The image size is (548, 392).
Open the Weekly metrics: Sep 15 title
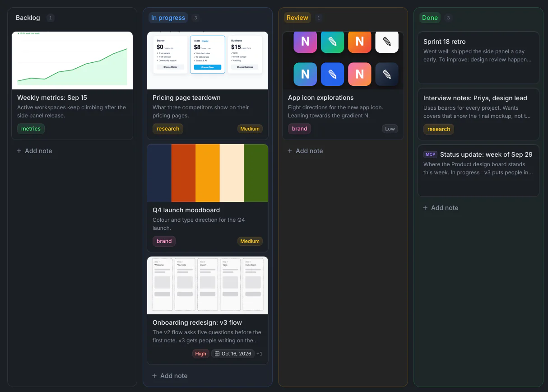click(52, 98)
